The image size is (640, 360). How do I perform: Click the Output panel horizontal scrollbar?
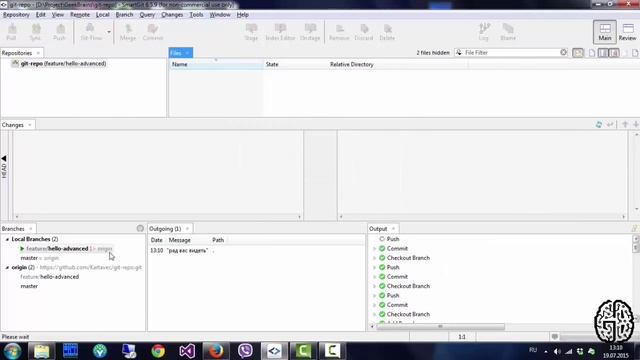(440, 327)
